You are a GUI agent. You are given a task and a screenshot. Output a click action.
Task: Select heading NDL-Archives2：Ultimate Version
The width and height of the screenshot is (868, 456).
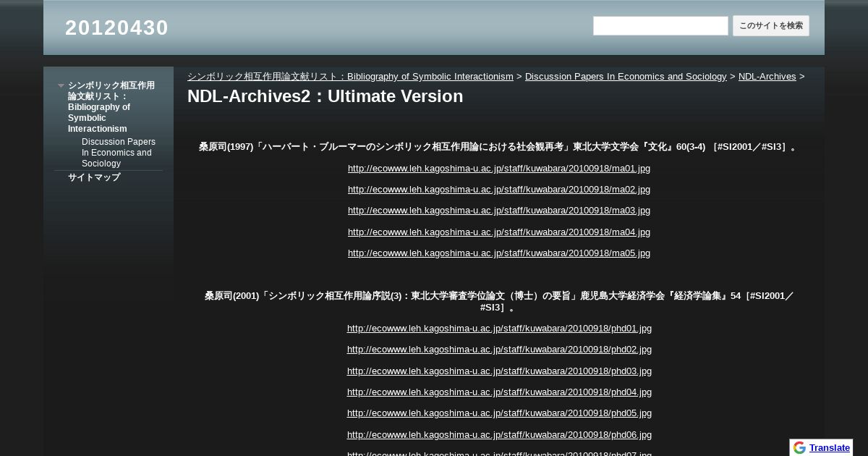coord(325,96)
